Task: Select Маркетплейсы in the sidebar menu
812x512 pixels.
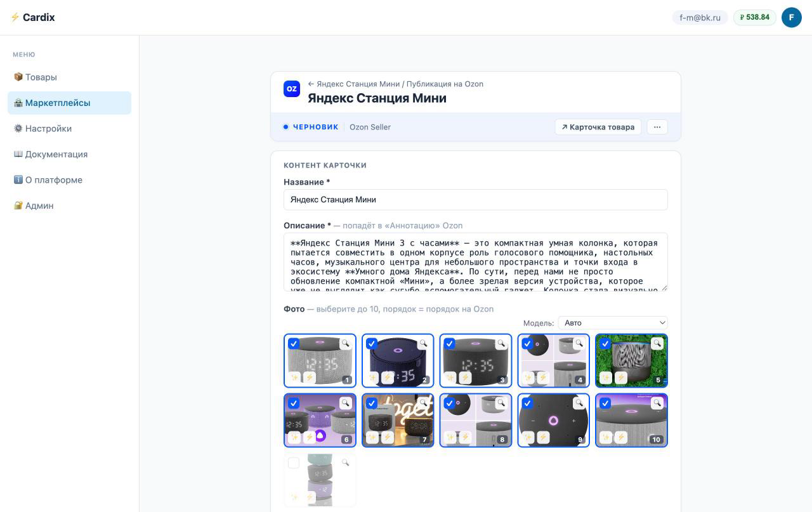Action: coord(70,103)
